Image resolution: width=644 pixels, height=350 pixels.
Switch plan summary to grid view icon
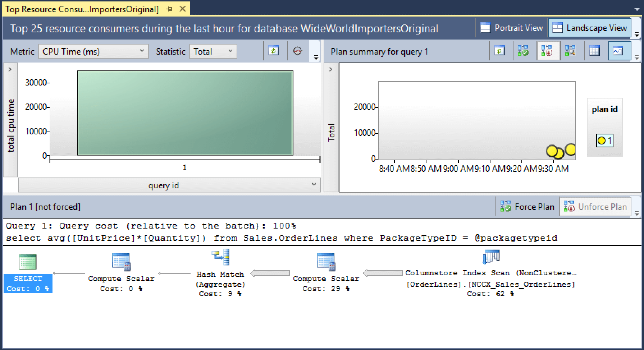(594, 51)
